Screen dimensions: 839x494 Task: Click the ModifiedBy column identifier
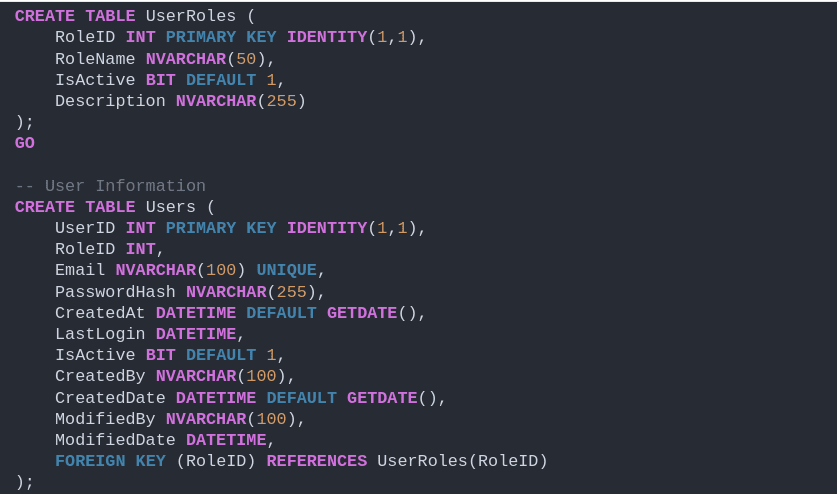(x=105, y=419)
